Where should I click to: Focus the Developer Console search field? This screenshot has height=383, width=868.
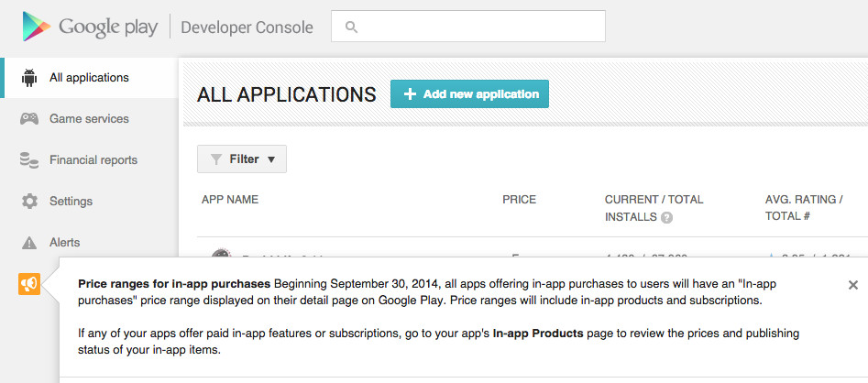tap(477, 27)
